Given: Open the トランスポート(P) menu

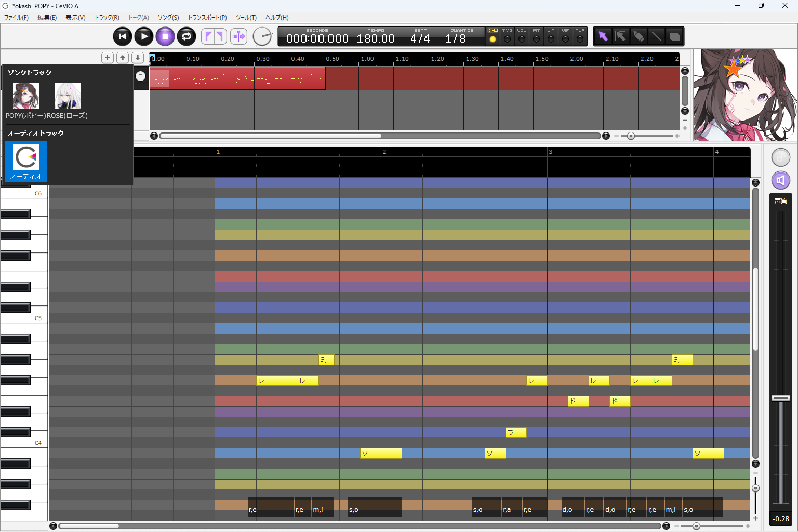Looking at the screenshot, I should click(x=207, y=18).
